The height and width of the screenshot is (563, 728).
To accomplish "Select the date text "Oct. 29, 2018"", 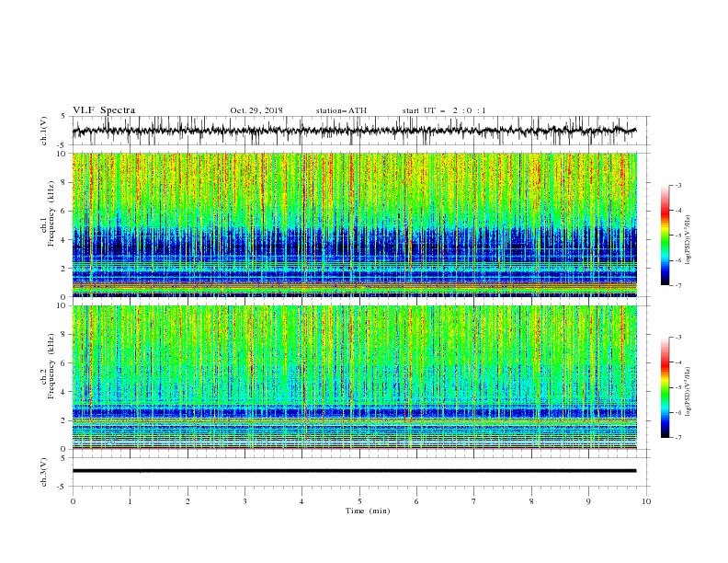I will (x=256, y=110).
